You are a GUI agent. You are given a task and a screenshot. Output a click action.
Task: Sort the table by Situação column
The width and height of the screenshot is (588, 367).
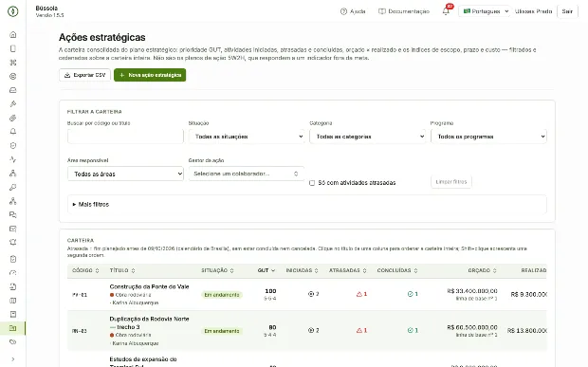point(217,270)
